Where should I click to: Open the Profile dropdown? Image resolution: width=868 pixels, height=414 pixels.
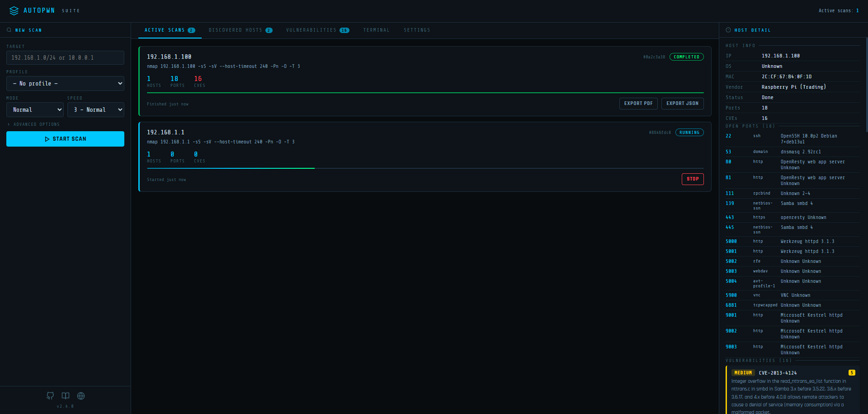tap(65, 83)
